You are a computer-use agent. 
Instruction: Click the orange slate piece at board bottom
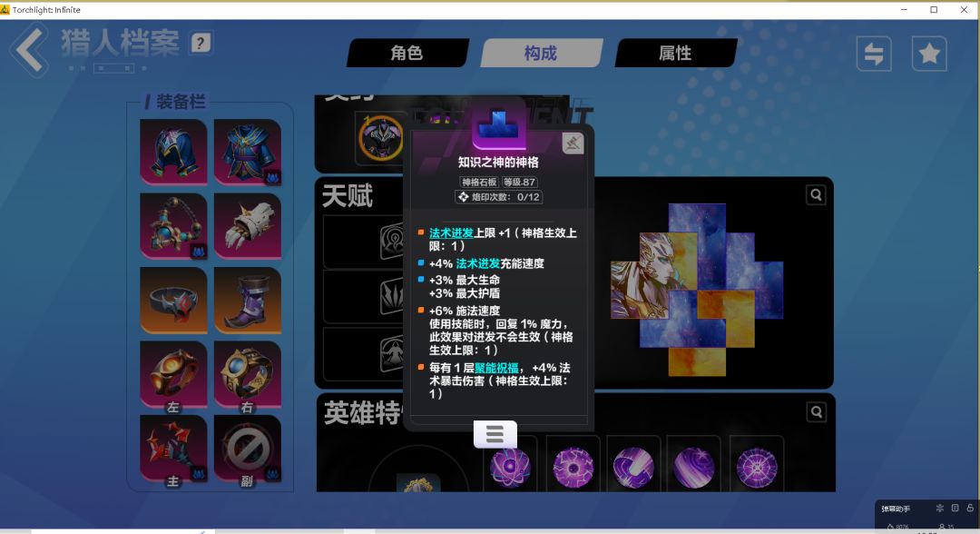pos(697,361)
